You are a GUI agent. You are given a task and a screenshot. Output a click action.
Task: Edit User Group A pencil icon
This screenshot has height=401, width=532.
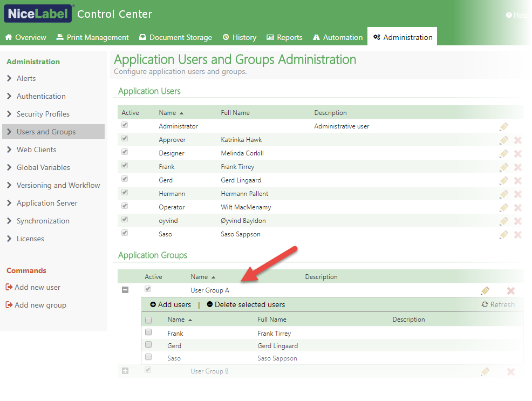click(x=485, y=291)
